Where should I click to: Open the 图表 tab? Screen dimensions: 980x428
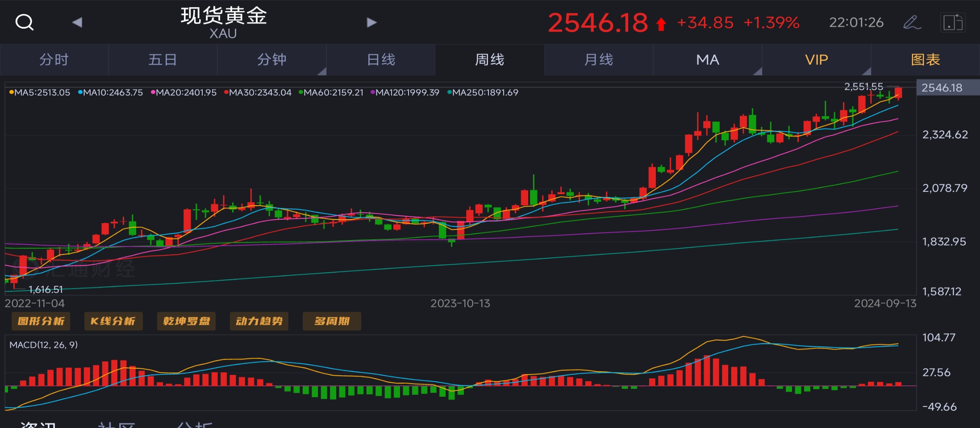(926, 59)
